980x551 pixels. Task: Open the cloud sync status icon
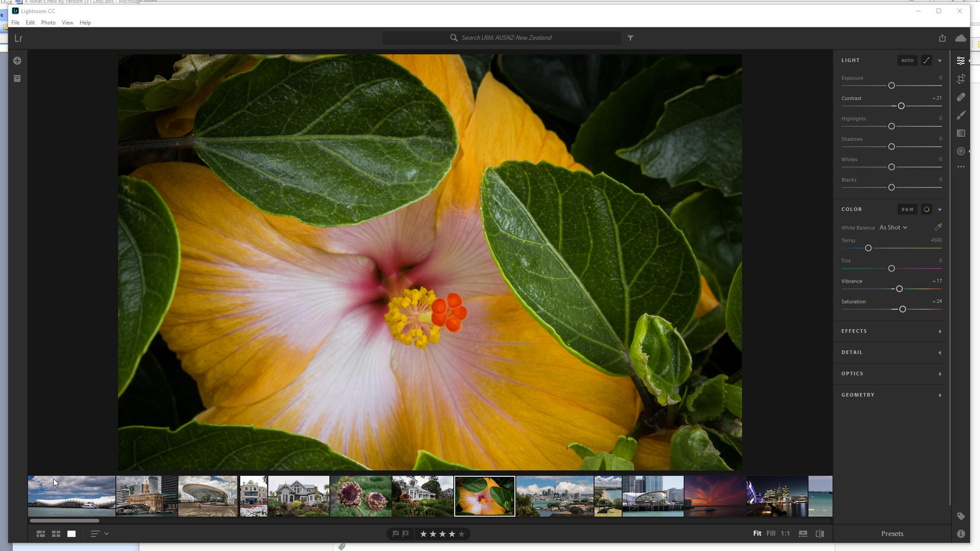(961, 38)
